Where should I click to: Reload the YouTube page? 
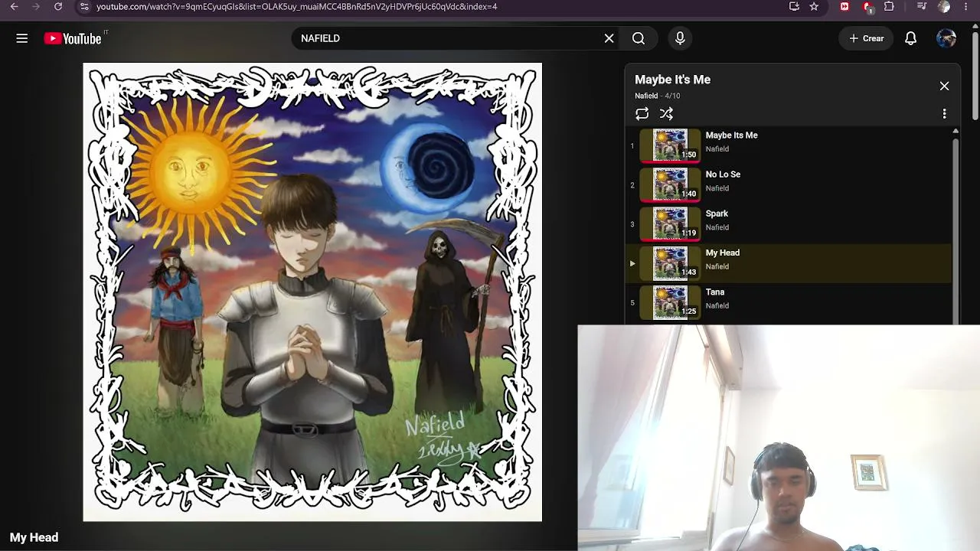(x=58, y=7)
